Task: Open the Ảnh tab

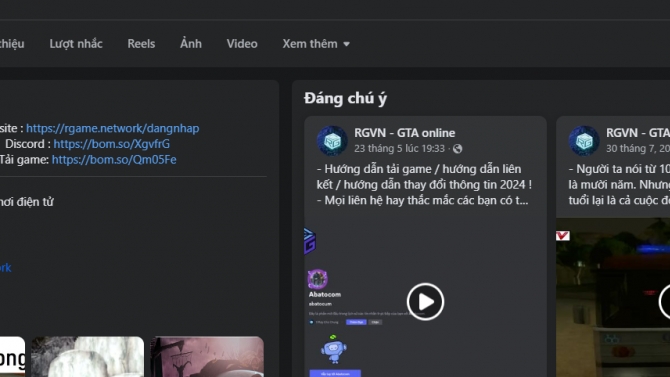Action: pos(191,43)
